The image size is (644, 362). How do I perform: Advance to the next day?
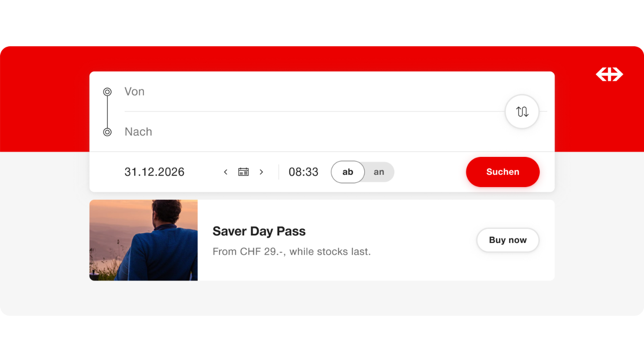point(261,172)
